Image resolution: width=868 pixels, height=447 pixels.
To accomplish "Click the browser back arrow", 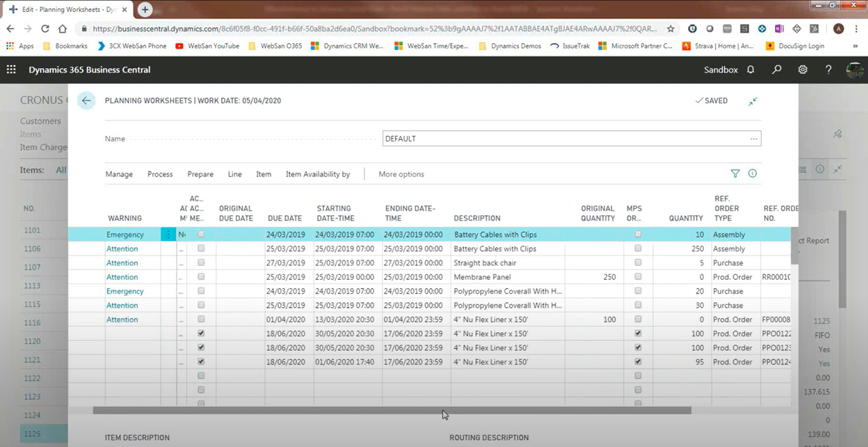I will point(10,29).
